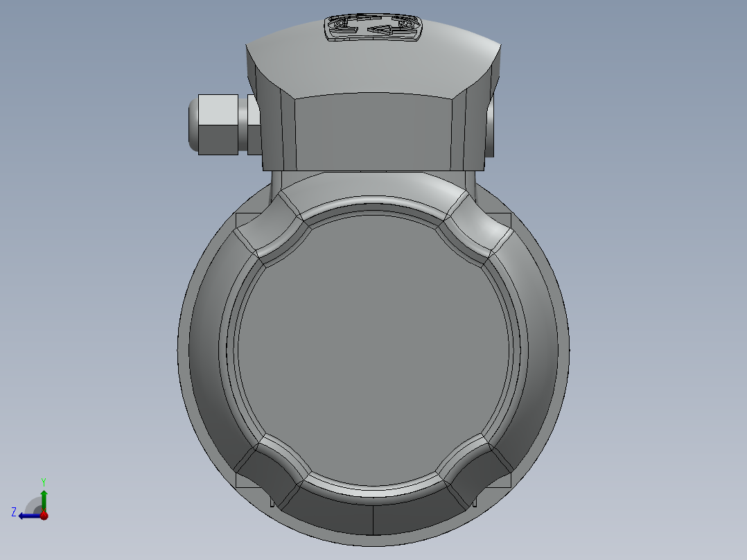Click the embossed logo plate on top
747x560 pixels.
pyautogui.click(x=373, y=27)
